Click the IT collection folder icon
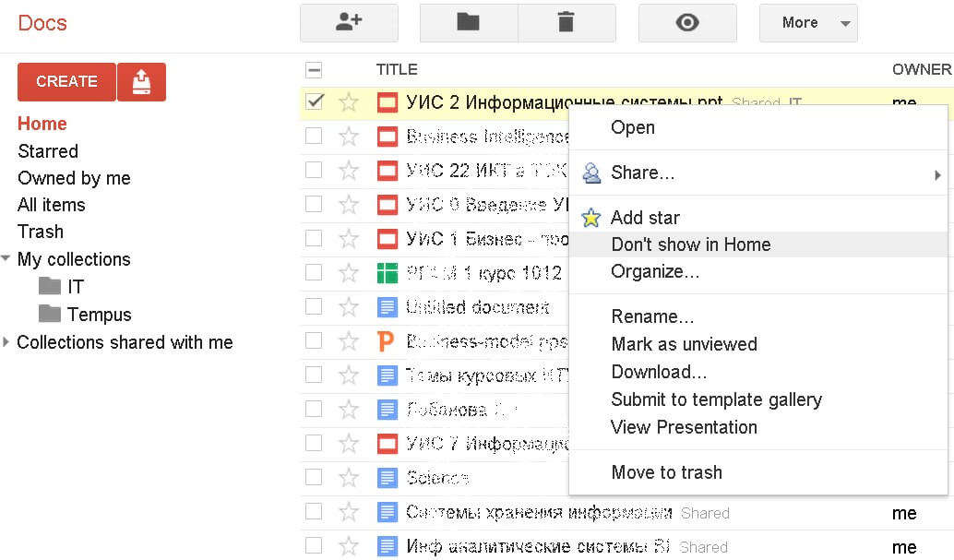The image size is (954, 560). pos(49,285)
